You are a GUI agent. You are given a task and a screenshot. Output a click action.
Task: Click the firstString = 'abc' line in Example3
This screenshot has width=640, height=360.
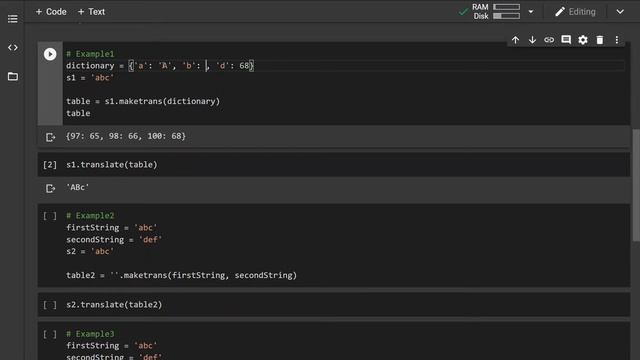(x=111, y=346)
